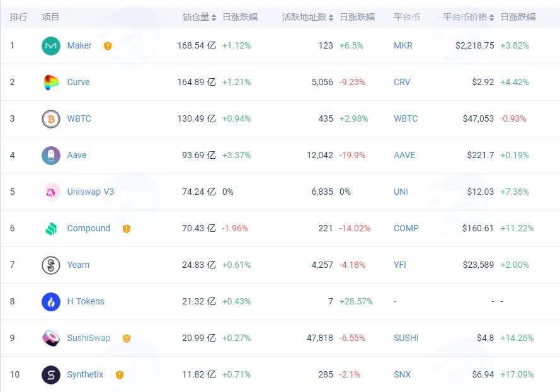The image size is (560, 392).
Task: Select the 12,042 active addresses value
Action: (319, 156)
